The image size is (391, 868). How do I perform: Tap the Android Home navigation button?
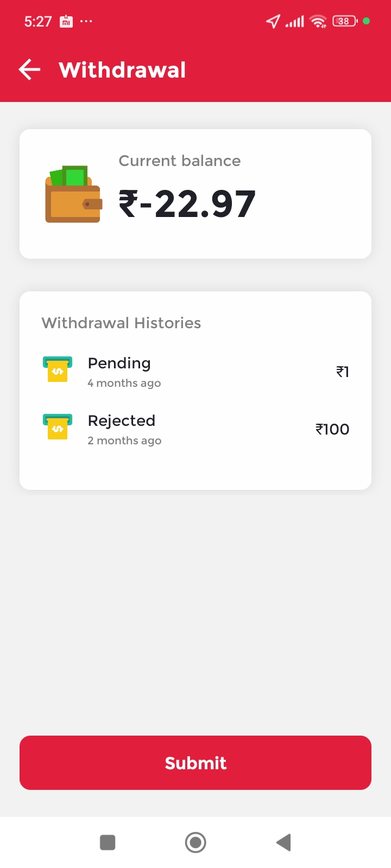coord(195,843)
